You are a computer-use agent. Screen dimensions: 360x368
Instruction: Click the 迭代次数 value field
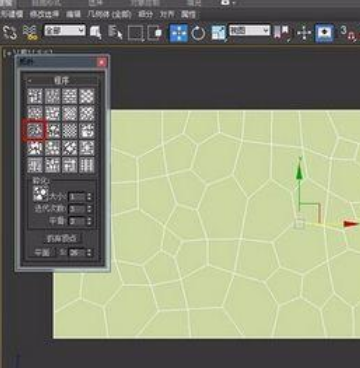(x=77, y=209)
